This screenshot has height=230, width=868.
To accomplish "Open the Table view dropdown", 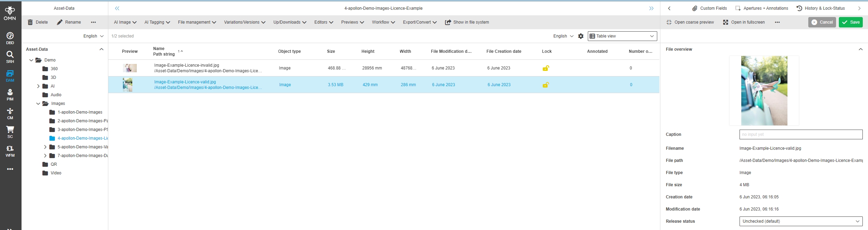I will [x=622, y=36].
